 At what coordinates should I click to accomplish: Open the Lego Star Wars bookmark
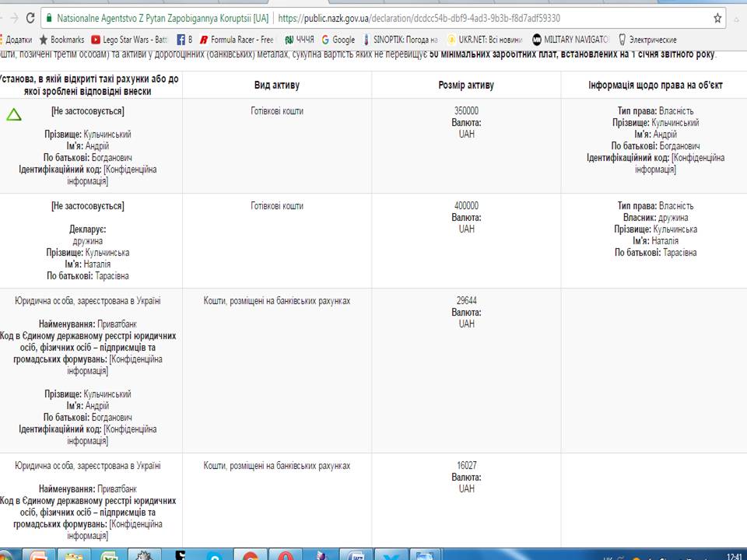128,40
